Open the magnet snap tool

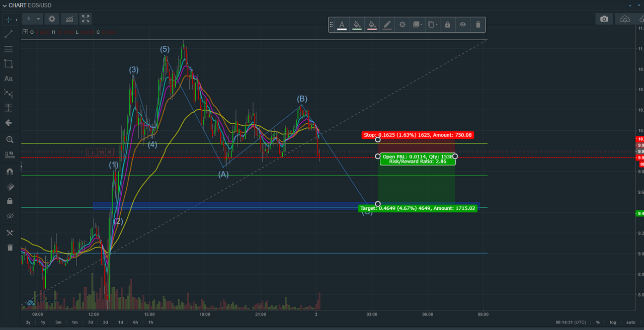[9, 172]
